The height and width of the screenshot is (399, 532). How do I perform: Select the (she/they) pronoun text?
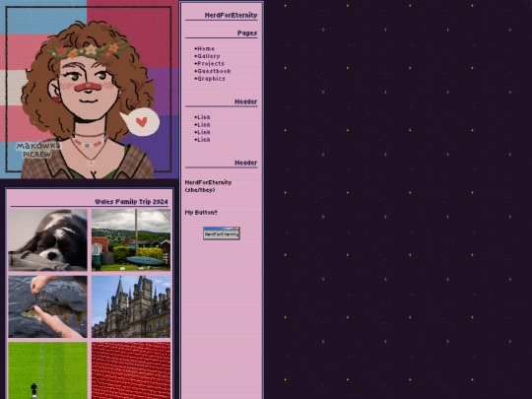[x=200, y=190]
